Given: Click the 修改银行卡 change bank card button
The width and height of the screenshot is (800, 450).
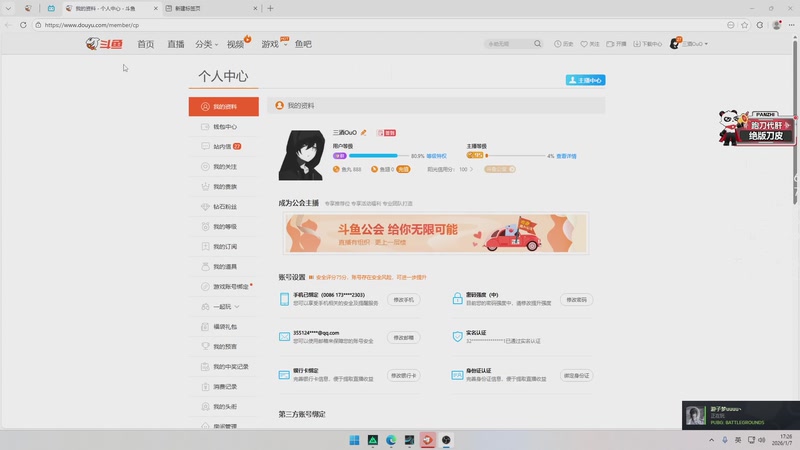Looking at the screenshot, I should click(404, 376).
